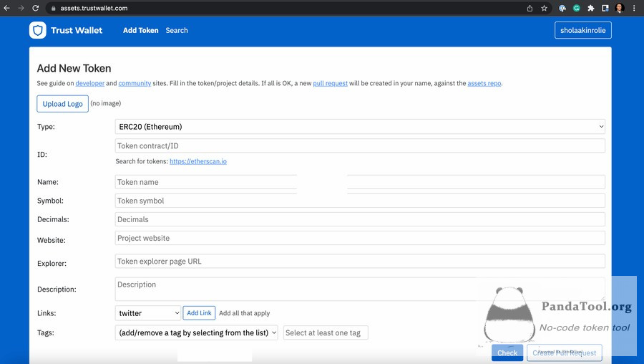644x364 pixels.
Task: Click the sholaakinrolie account button
Action: tap(582, 30)
